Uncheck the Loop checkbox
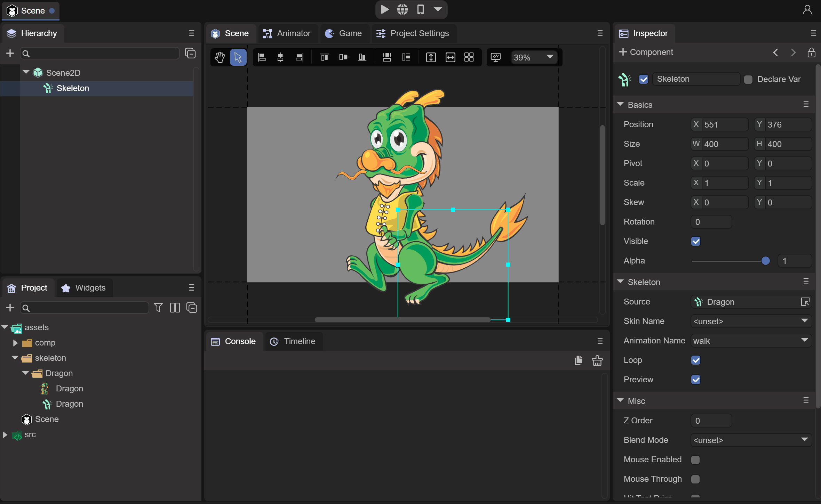This screenshot has width=821, height=504. click(696, 360)
